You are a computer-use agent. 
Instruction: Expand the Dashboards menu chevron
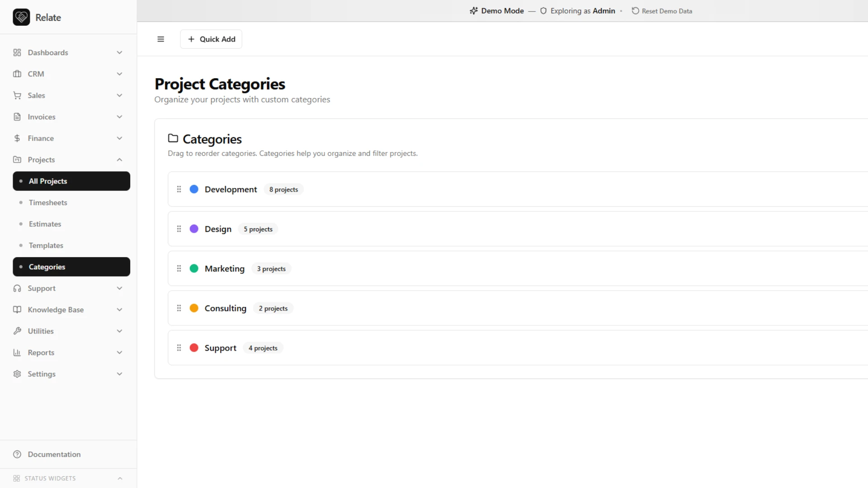click(119, 52)
